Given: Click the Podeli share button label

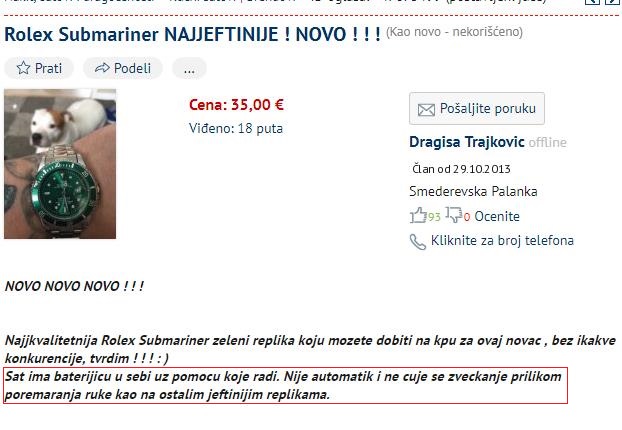Looking at the screenshot, I should [x=132, y=68].
